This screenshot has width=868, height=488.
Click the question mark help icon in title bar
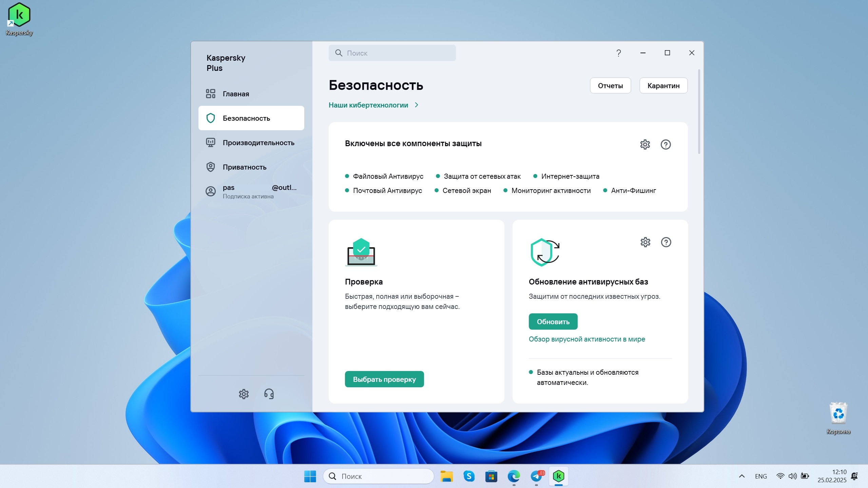pyautogui.click(x=618, y=53)
